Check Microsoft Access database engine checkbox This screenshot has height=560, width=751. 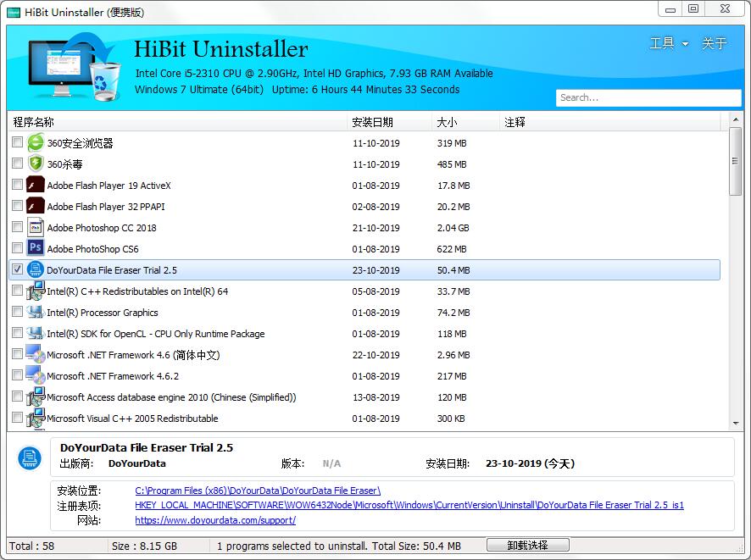tap(17, 396)
